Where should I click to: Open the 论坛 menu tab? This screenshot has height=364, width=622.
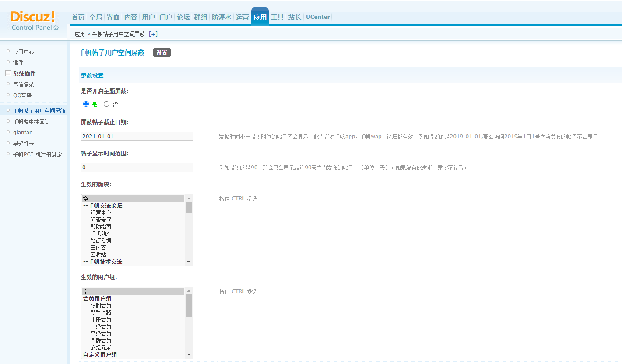coord(183,17)
